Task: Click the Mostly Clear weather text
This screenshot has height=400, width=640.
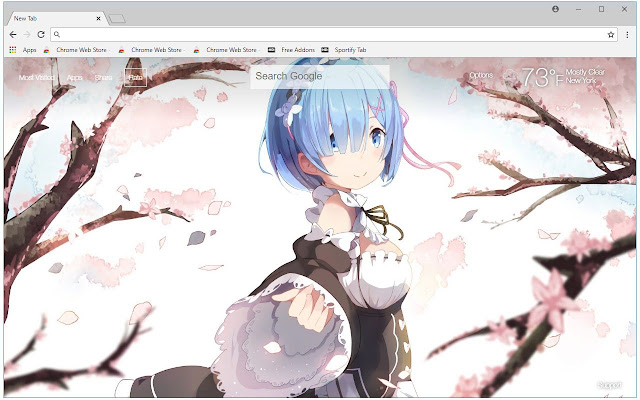Action: click(x=585, y=72)
